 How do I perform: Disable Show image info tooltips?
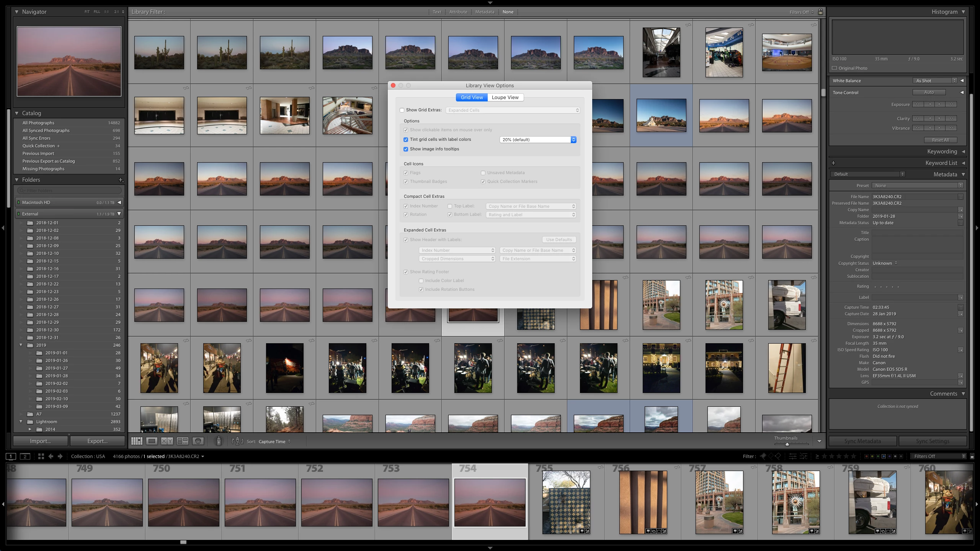(x=406, y=149)
